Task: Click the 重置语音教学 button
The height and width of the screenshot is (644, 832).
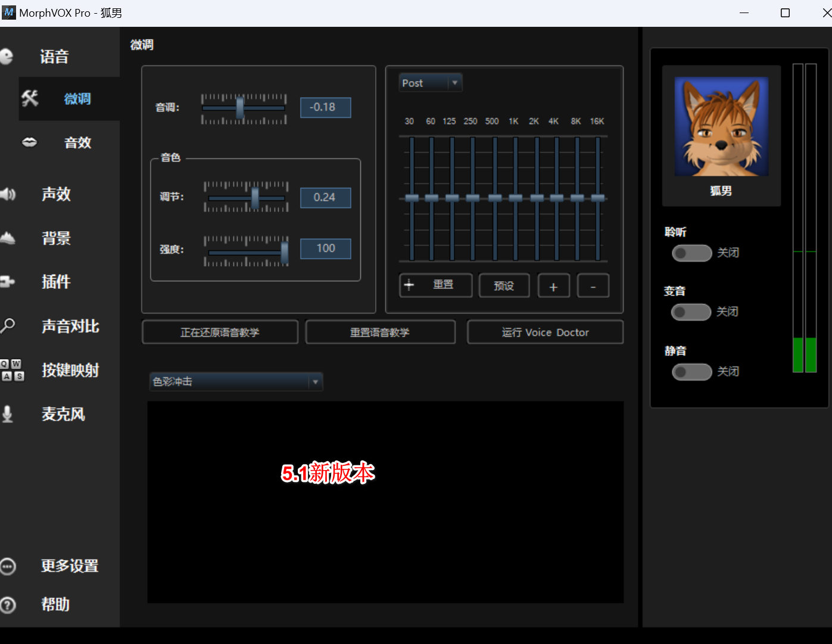Action: click(x=380, y=332)
